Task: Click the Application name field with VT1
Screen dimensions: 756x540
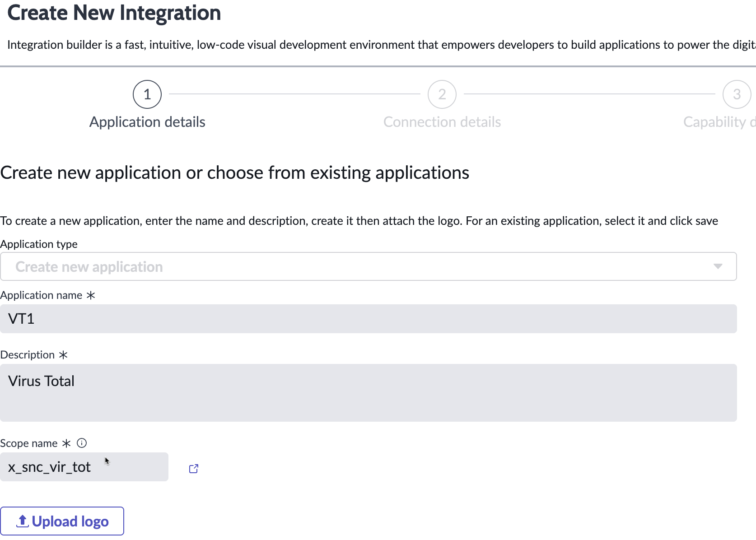Action: (369, 319)
